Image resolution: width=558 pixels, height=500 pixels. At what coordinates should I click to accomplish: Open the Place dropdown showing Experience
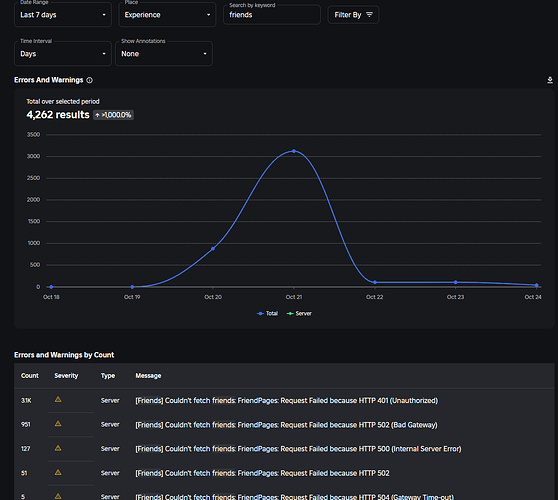click(167, 15)
